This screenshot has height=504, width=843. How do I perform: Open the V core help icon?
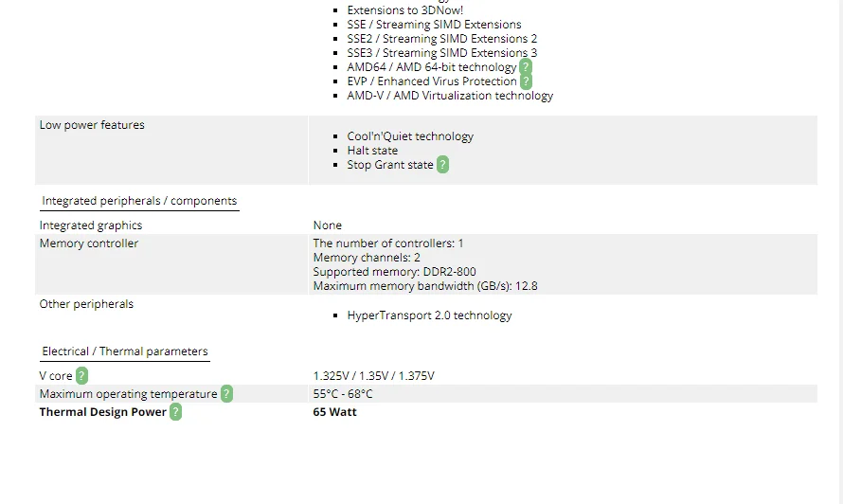(81, 376)
